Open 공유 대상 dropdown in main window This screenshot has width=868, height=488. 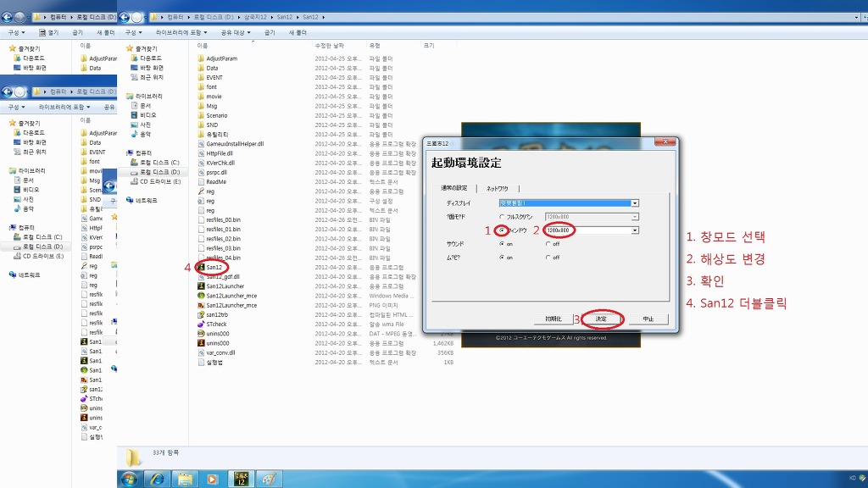pos(236,33)
